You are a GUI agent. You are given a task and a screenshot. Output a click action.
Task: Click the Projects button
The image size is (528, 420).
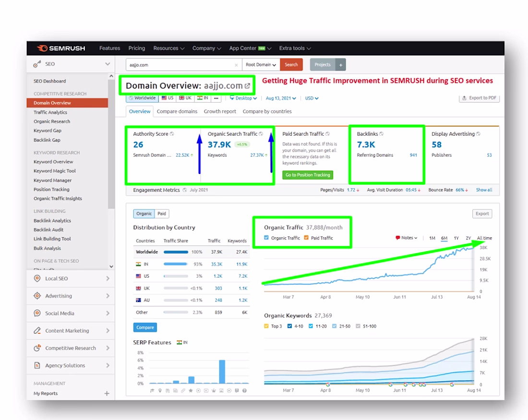click(x=323, y=65)
